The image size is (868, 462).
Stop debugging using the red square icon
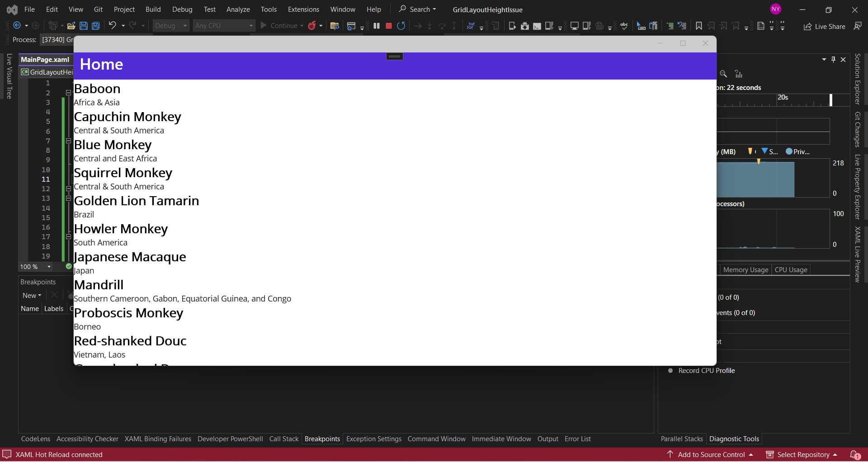tap(388, 26)
